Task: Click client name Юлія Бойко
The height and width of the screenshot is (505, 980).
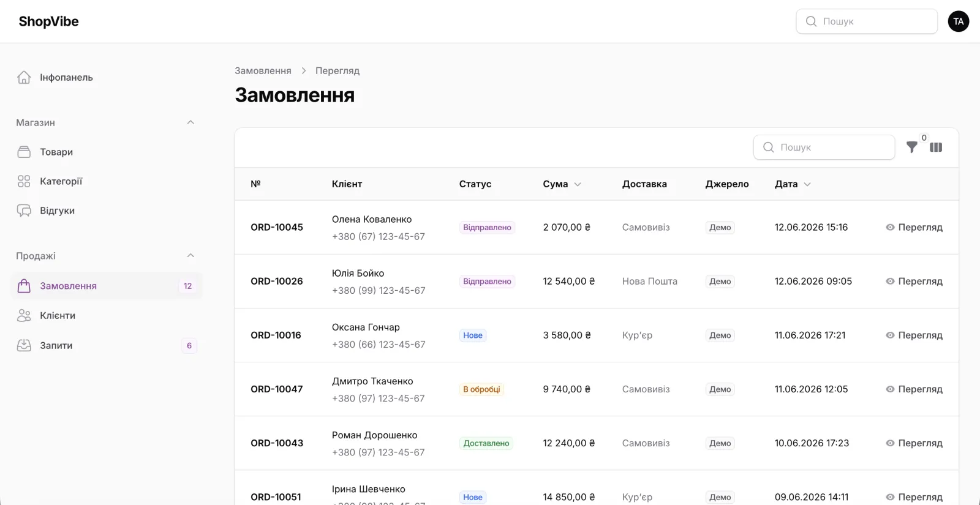Action: click(x=358, y=273)
